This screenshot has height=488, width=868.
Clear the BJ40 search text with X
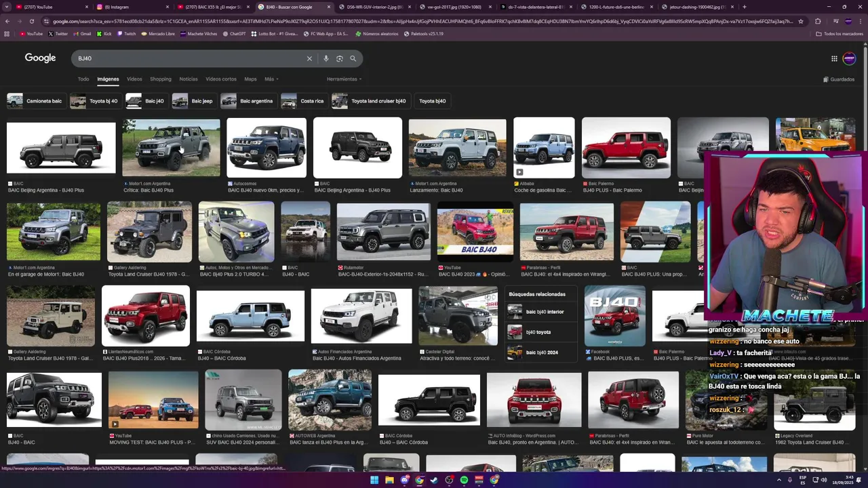pyautogui.click(x=309, y=58)
